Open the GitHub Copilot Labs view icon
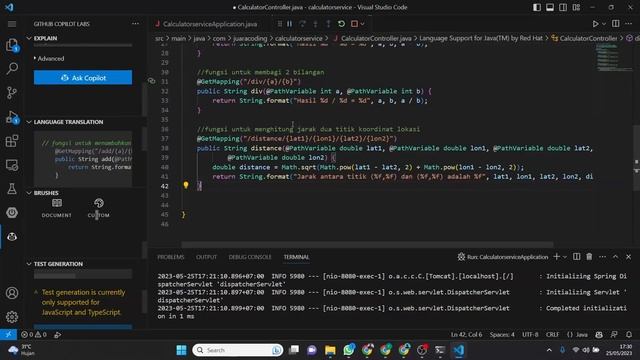Screen dimensions: 640x360 pyautogui.click(x=12, y=236)
